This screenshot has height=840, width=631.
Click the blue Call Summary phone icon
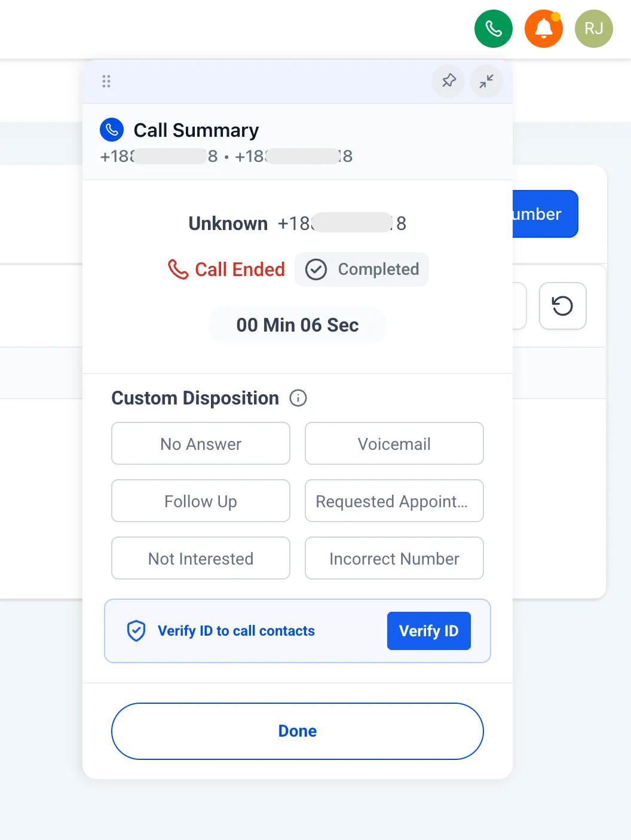(112, 130)
